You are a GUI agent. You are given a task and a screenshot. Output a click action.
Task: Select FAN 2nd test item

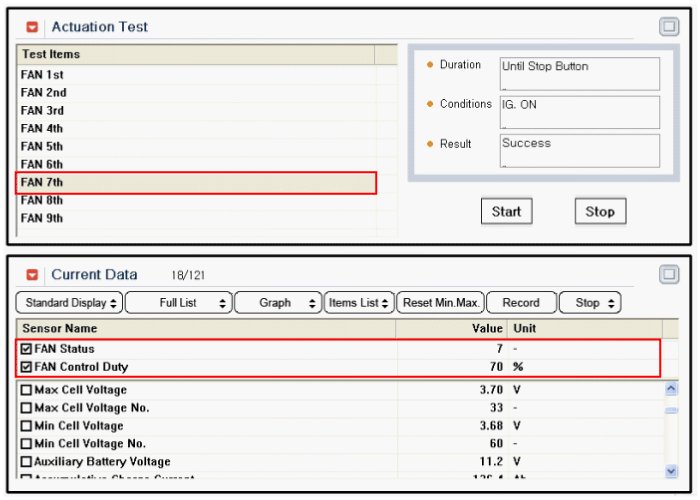pos(196,93)
